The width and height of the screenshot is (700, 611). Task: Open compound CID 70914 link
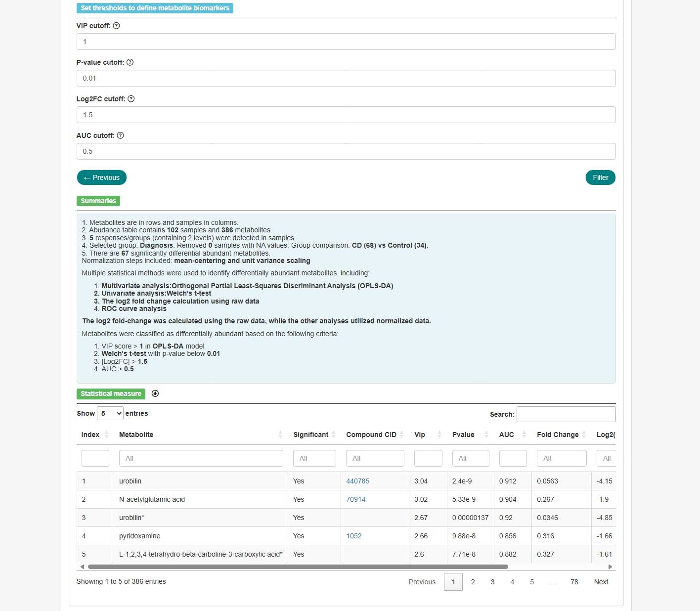(356, 499)
